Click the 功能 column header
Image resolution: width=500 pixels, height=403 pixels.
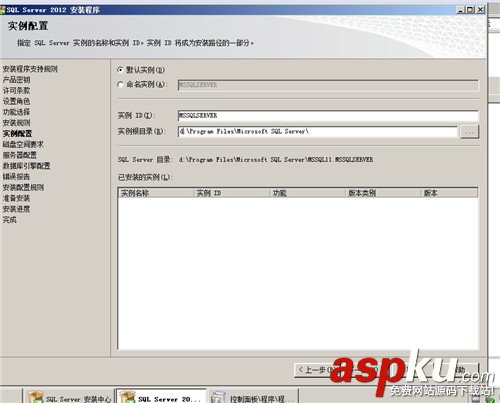pyautogui.click(x=307, y=193)
